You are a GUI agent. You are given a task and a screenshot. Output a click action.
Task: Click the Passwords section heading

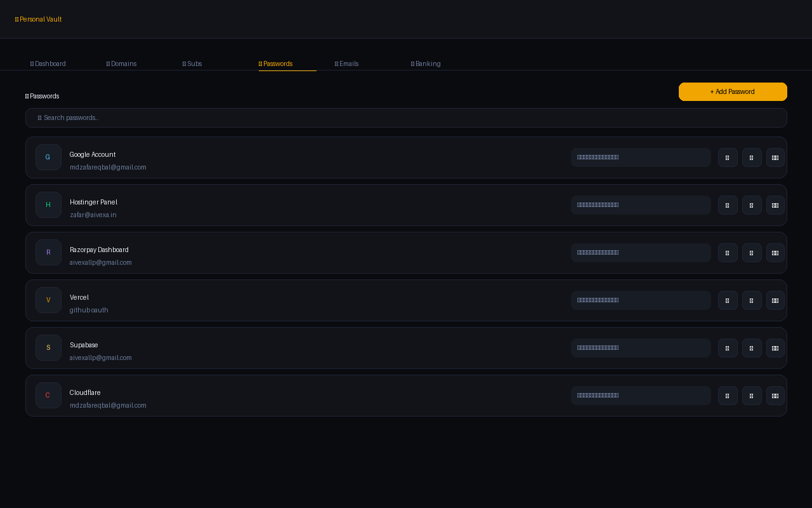(43, 96)
